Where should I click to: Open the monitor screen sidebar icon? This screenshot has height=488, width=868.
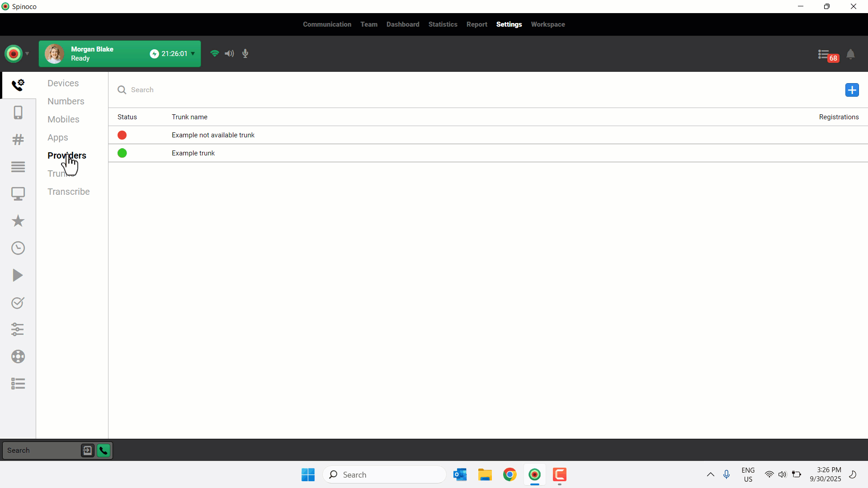(x=18, y=194)
